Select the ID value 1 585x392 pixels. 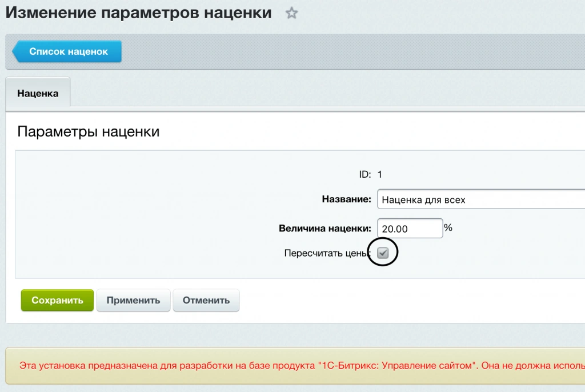coord(379,174)
